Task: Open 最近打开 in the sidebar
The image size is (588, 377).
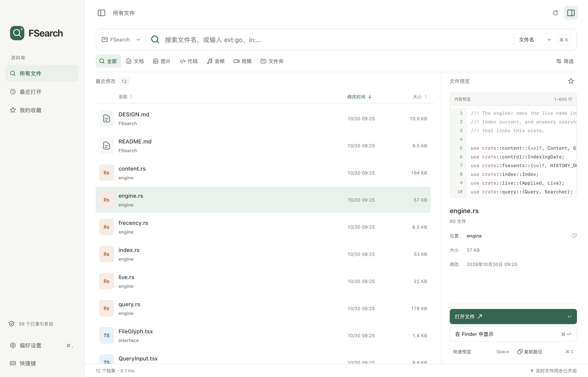Action: click(42, 92)
